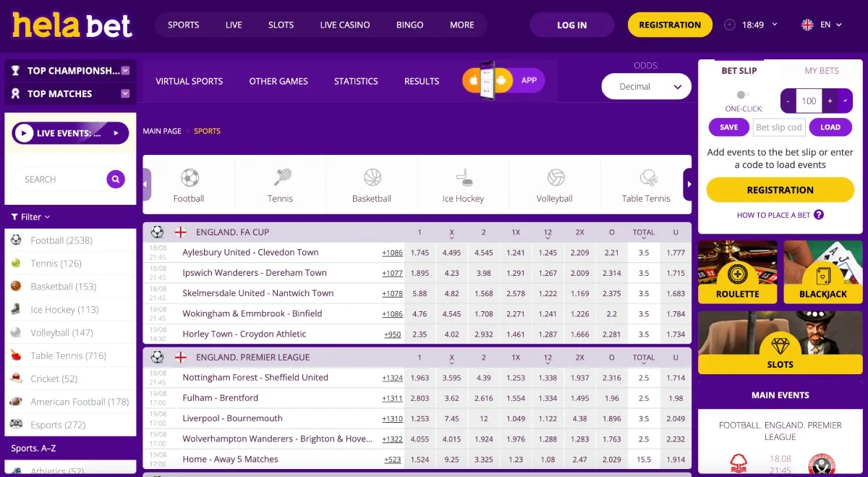Click the clock icon next to 18:49
Viewport: 868px width, 477px height.
click(x=729, y=25)
